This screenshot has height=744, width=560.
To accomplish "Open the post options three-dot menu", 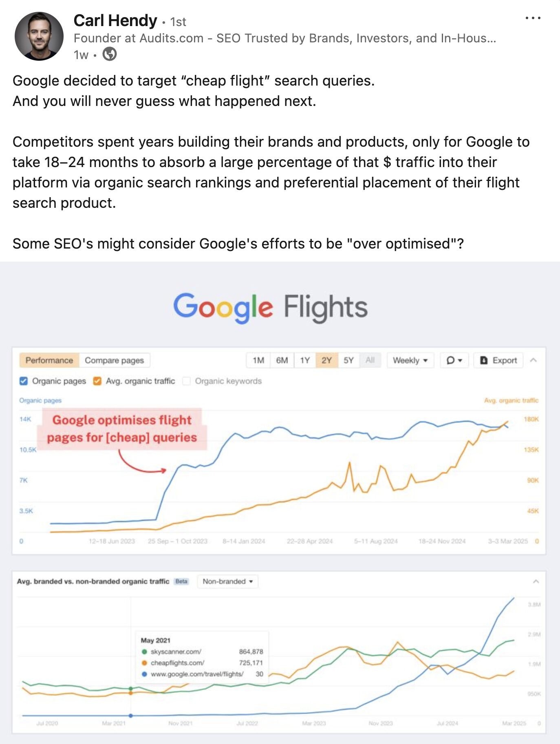I will 534,17.
